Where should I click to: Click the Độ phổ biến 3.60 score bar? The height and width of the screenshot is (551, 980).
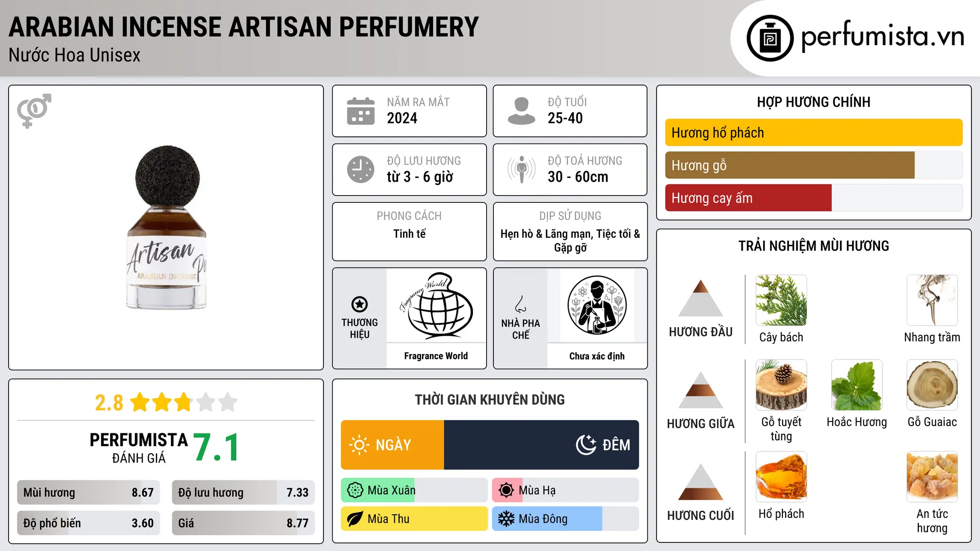pyautogui.click(x=89, y=523)
